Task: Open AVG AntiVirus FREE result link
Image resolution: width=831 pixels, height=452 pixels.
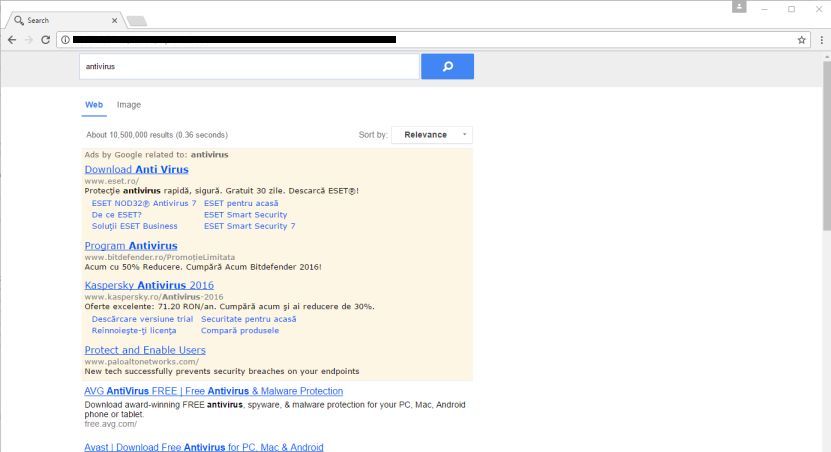Action: 214,391
